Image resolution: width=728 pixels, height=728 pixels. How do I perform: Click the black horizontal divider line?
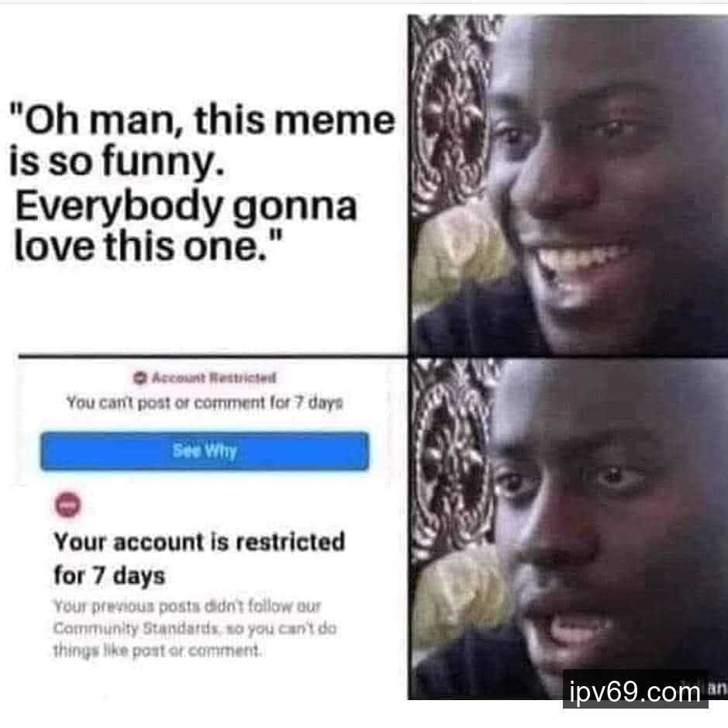(212, 357)
